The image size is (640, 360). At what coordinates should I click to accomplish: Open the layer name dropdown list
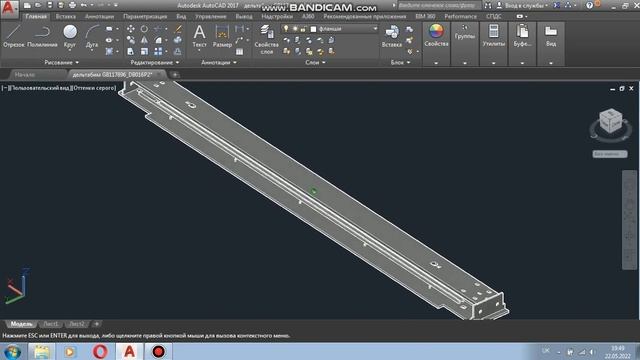tap(375, 29)
